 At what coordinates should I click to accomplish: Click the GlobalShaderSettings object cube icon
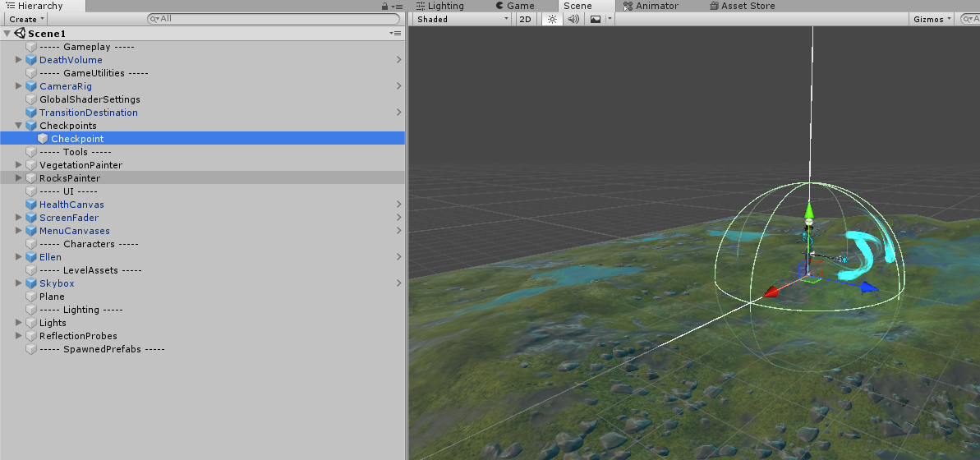point(31,99)
